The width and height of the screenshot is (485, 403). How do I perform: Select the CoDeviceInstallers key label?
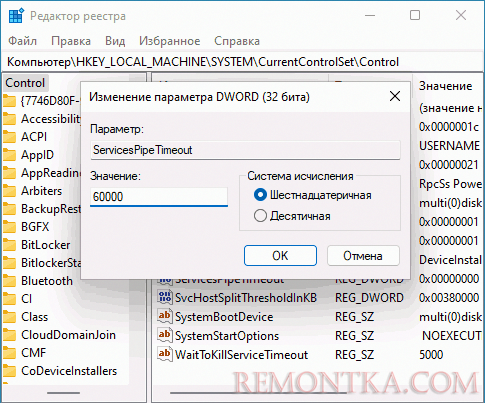pos(69,371)
